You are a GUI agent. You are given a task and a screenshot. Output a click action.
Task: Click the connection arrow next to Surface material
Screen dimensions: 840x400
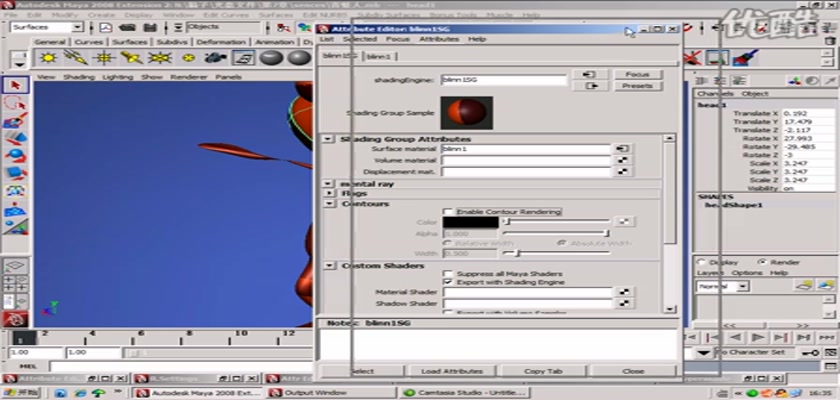[622, 149]
